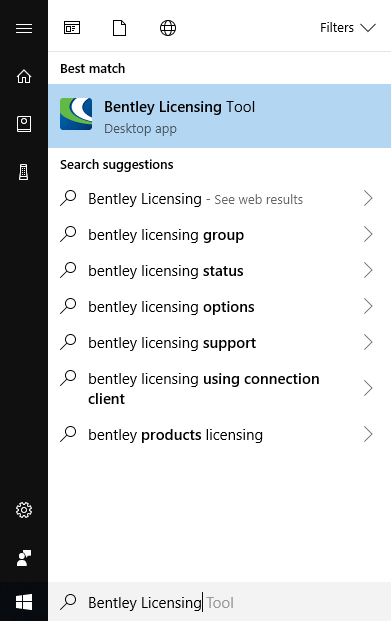This screenshot has height=621, width=391.
Task: Choose 'bentley licensing support' suggestion
Action: tap(219, 343)
